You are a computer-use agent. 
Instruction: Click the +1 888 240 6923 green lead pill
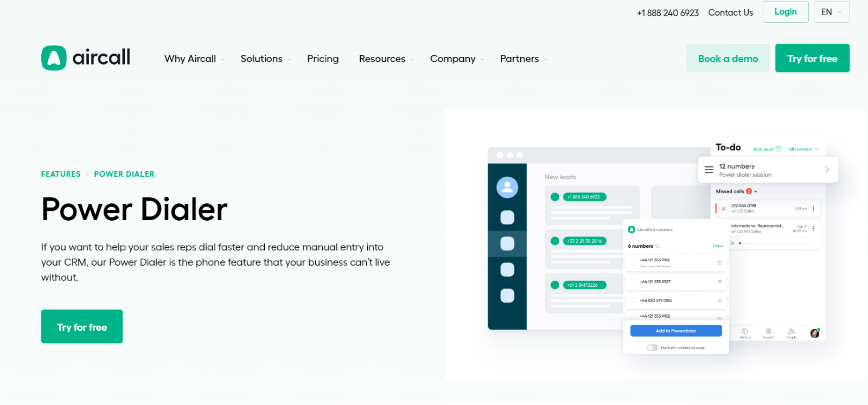click(x=585, y=197)
